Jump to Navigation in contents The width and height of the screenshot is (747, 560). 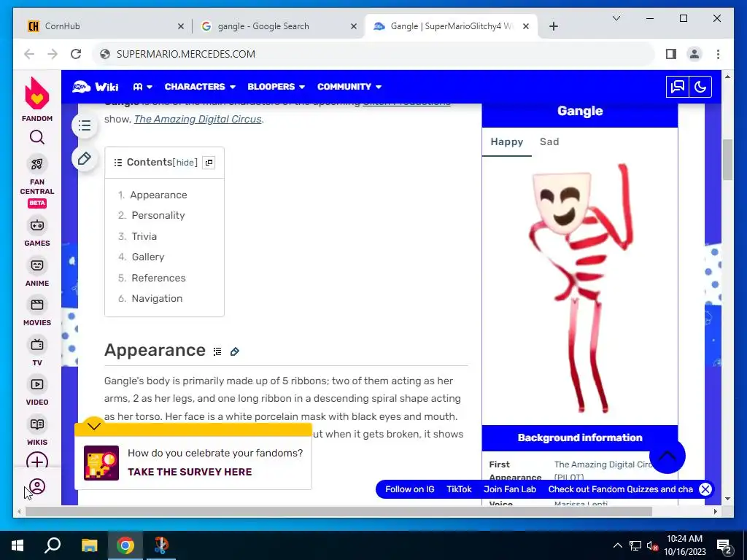pos(158,298)
